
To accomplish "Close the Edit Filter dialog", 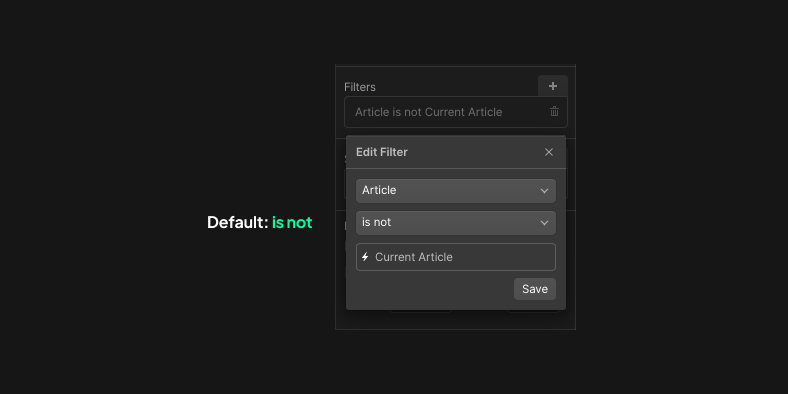I will click(x=549, y=152).
